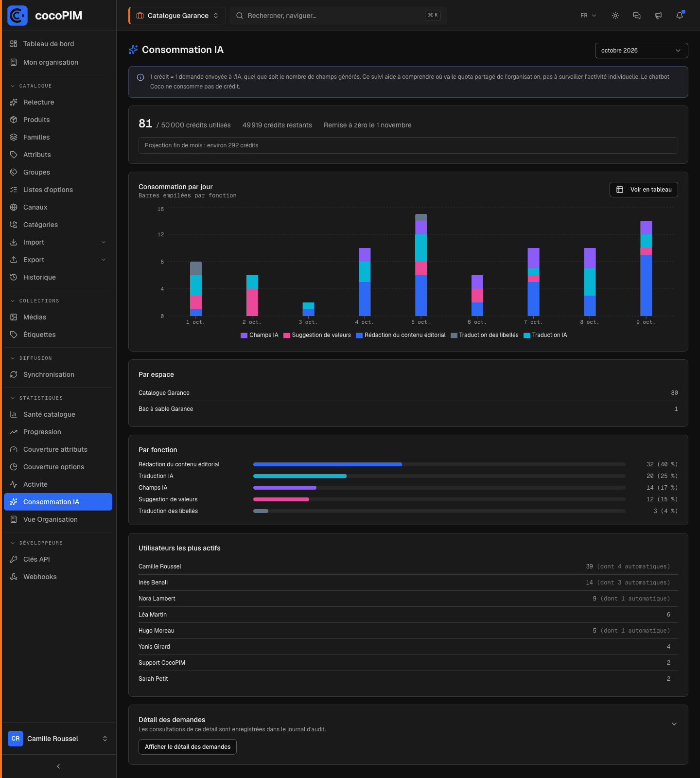Screen dimensions: 700x778
Task: Open Vue Organisation page
Action: (x=58, y=519)
